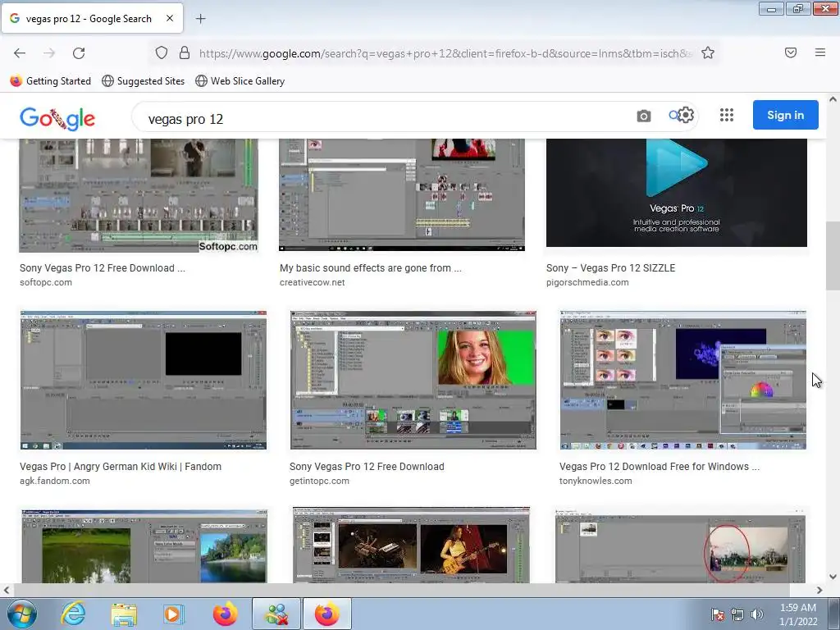Open getintopc 'Sony Vegas Pro 12 Free Download' link
Viewport: 840px width, 630px height.
(367, 467)
